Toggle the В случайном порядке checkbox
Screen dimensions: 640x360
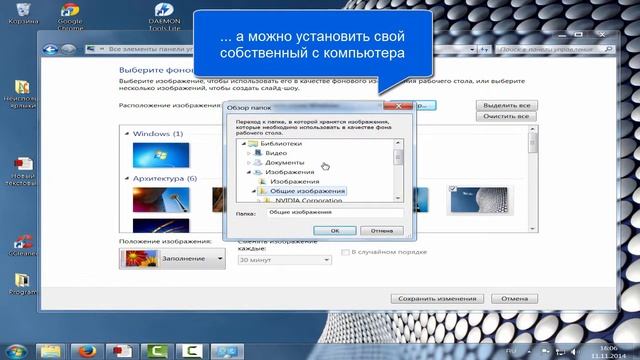point(345,252)
